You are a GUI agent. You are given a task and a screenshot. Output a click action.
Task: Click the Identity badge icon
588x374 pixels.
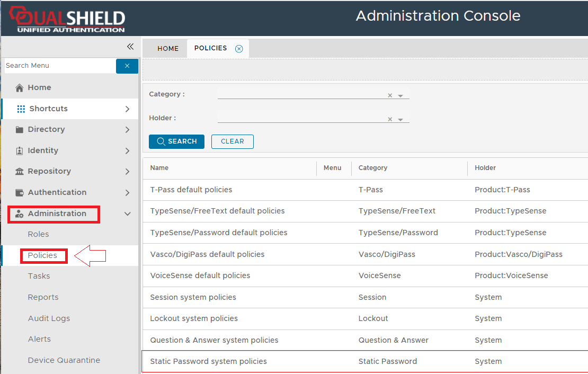click(20, 150)
